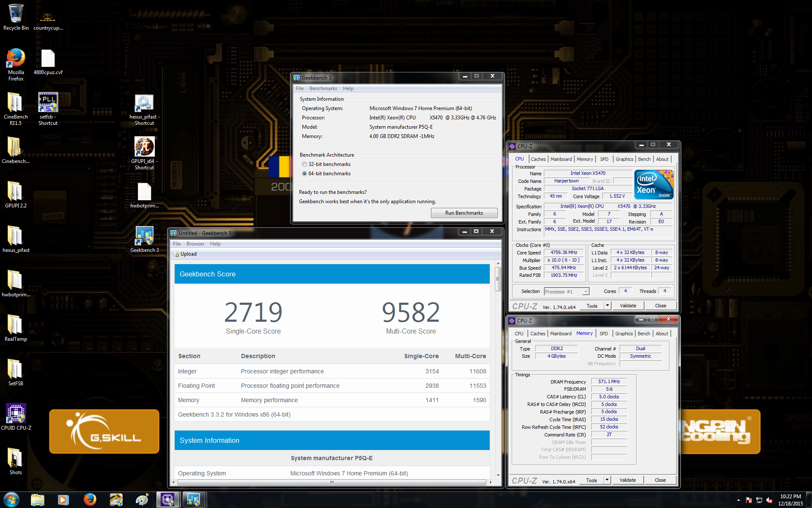
Task: Launch Geekbench 3 desktop shortcut
Action: (144, 239)
